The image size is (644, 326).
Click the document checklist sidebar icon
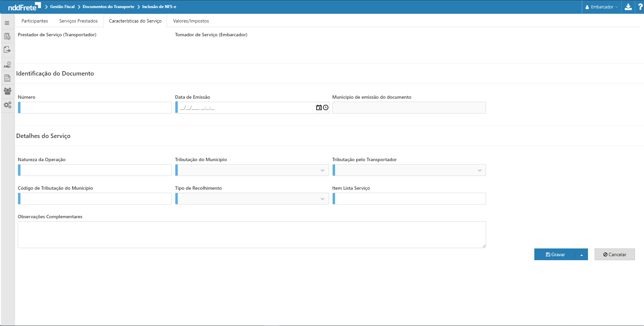point(7,36)
